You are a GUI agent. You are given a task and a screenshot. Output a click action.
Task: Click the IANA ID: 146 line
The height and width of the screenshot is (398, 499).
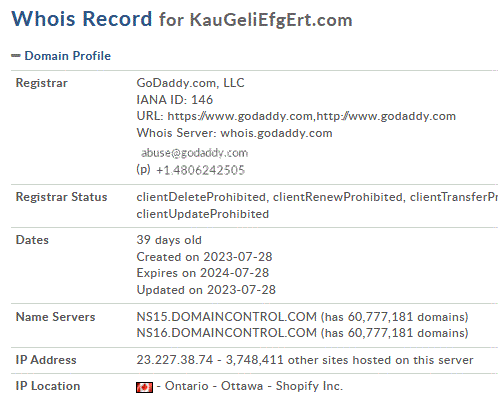click(x=174, y=100)
